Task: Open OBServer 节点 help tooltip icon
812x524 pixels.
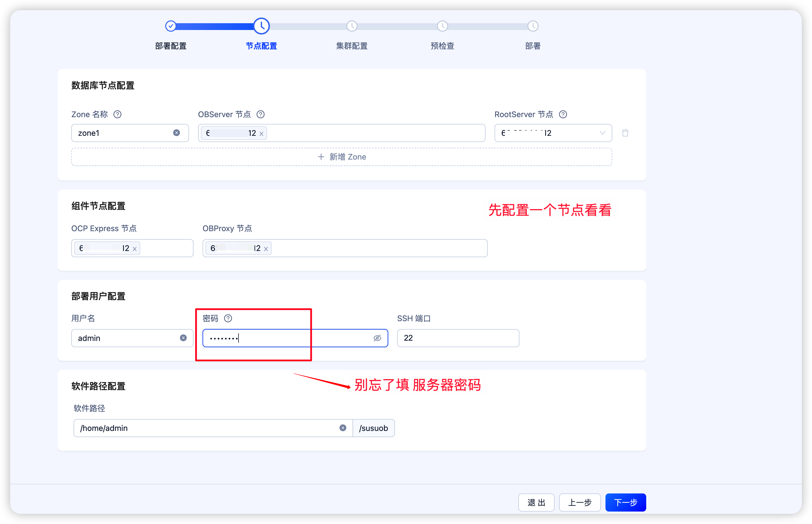Action: (x=261, y=114)
